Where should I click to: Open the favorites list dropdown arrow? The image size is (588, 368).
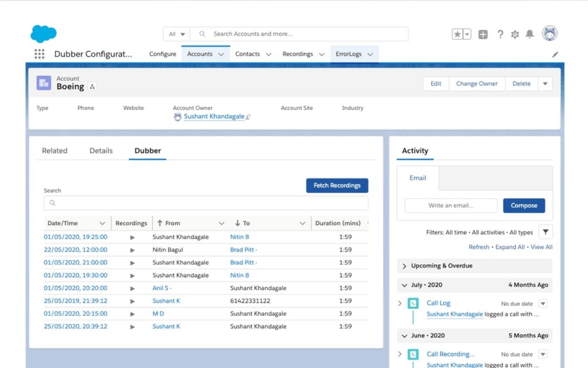pyautogui.click(x=467, y=34)
